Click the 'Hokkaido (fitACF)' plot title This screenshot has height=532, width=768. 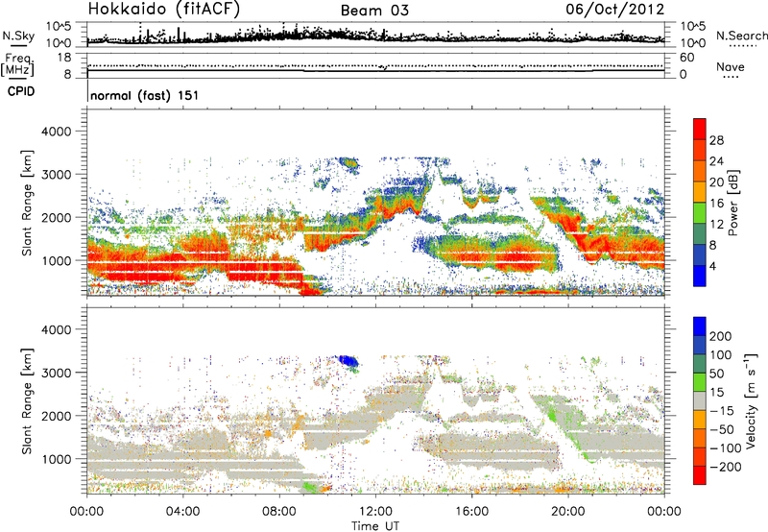point(164,9)
